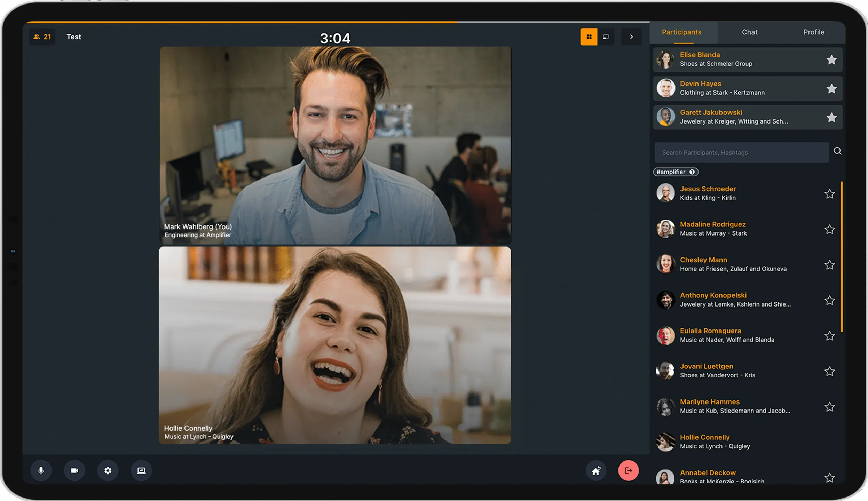Click the participant list scrollbar
Image resolution: width=868 pixels, height=501 pixels.
click(x=842, y=256)
